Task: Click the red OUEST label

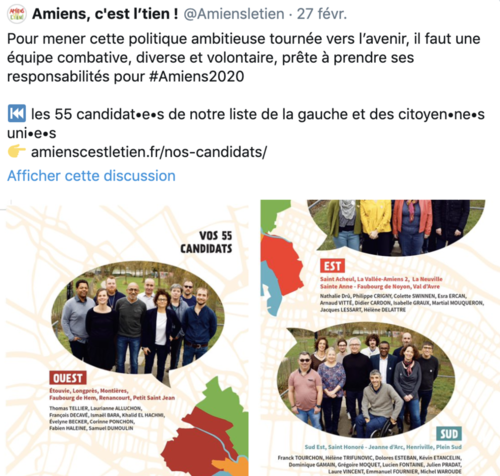Action: (x=68, y=378)
